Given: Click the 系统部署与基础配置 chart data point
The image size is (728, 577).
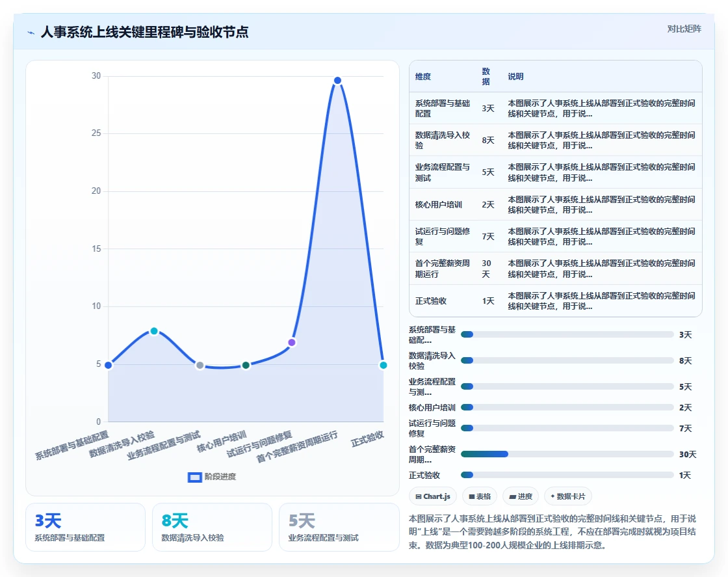Looking at the screenshot, I should 108,365.
